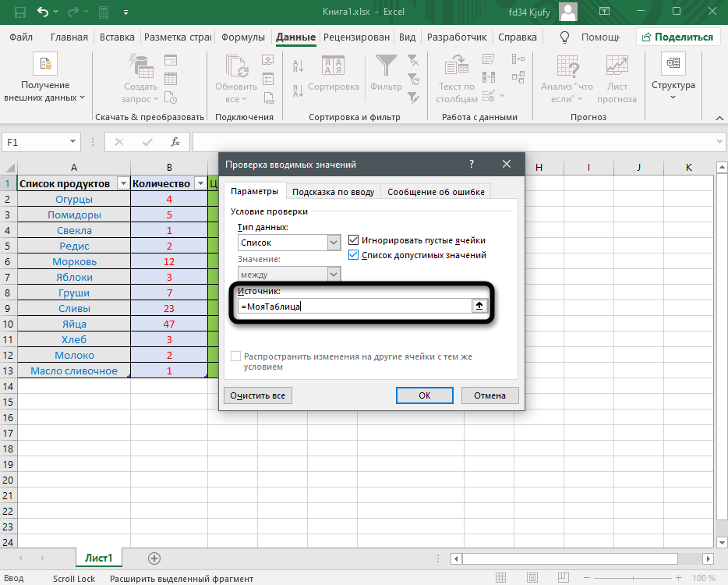Open the Forecast Sheet icon
Screen dimensions: 728x585
pyautogui.click(x=617, y=66)
